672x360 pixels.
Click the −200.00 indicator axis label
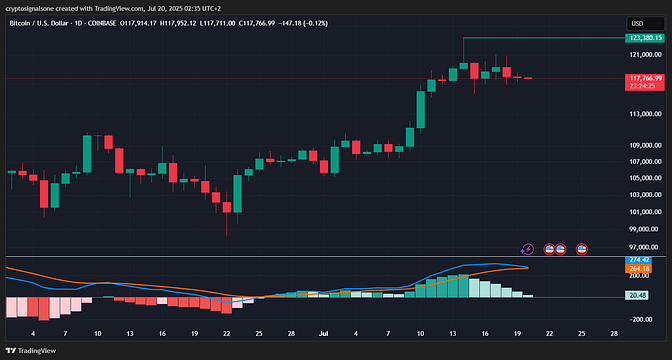(x=642, y=320)
